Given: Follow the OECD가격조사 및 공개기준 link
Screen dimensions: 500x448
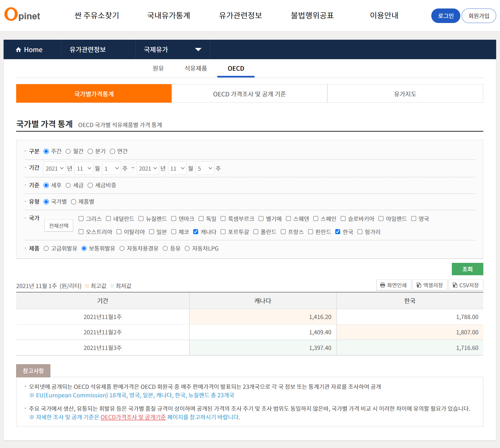Looking at the screenshot, I should [x=133, y=417].
